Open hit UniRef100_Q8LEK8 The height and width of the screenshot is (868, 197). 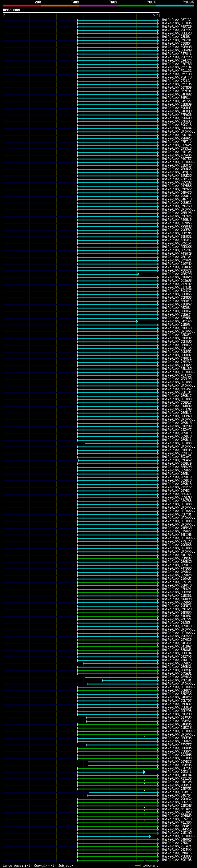pyautogui.click(x=176, y=33)
